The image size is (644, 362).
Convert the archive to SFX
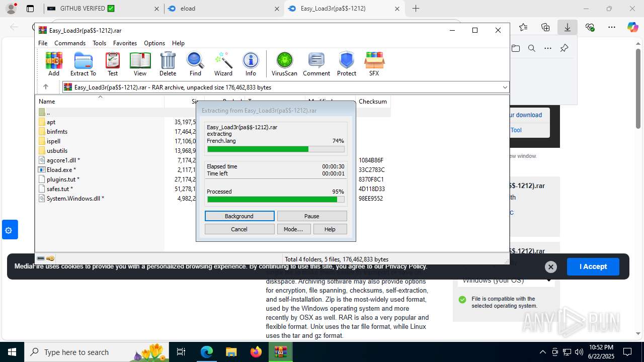click(374, 64)
